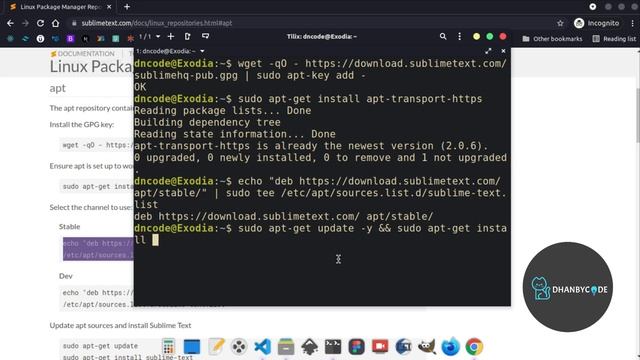Go back in the Chrome browser
640x360 pixels.
click(x=10, y=23)
